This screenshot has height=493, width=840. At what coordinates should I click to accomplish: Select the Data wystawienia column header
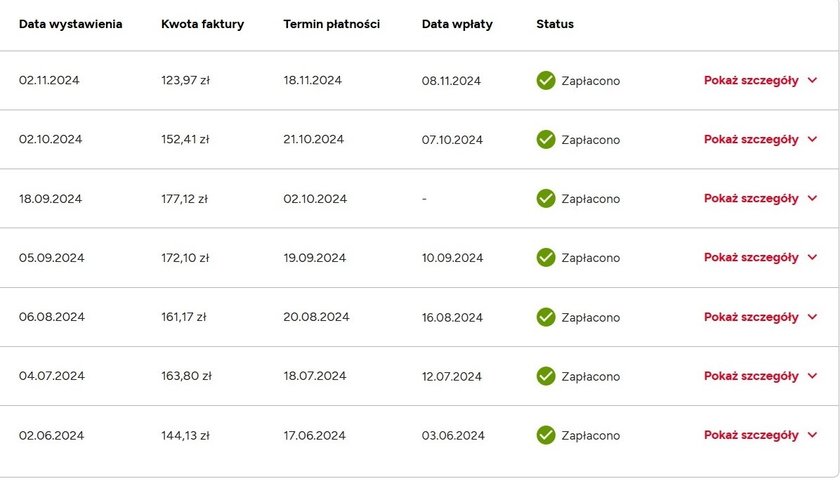tap(71, 24)
